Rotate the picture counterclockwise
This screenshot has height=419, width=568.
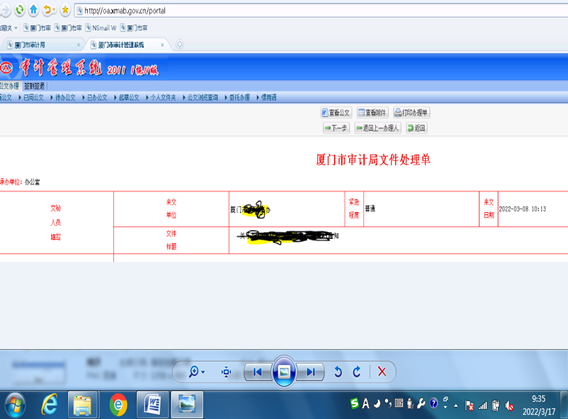338,372
